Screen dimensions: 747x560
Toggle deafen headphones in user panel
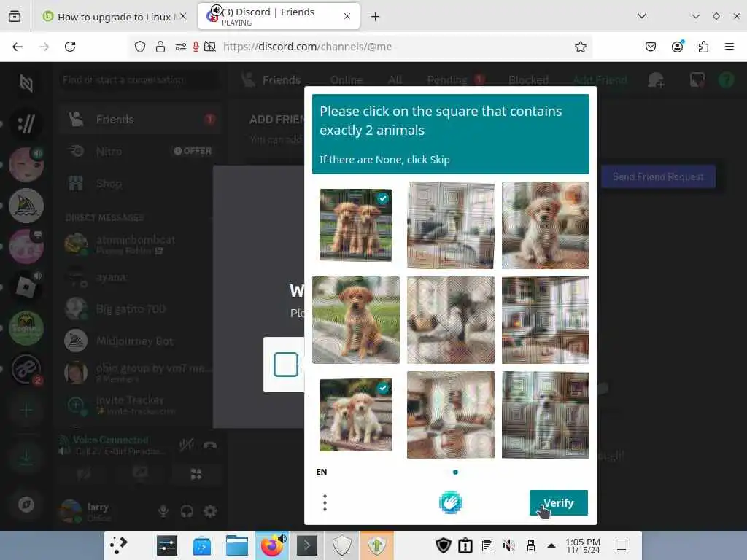187,511
